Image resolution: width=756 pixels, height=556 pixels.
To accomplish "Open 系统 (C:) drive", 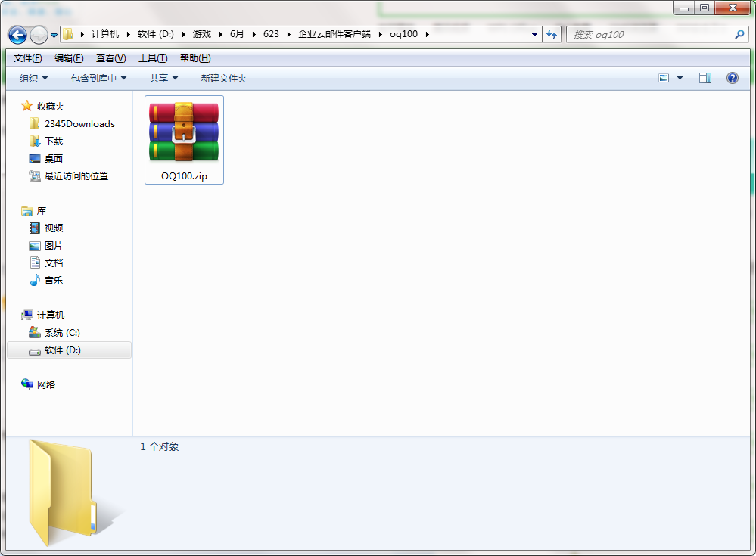I will coord(62,332).
